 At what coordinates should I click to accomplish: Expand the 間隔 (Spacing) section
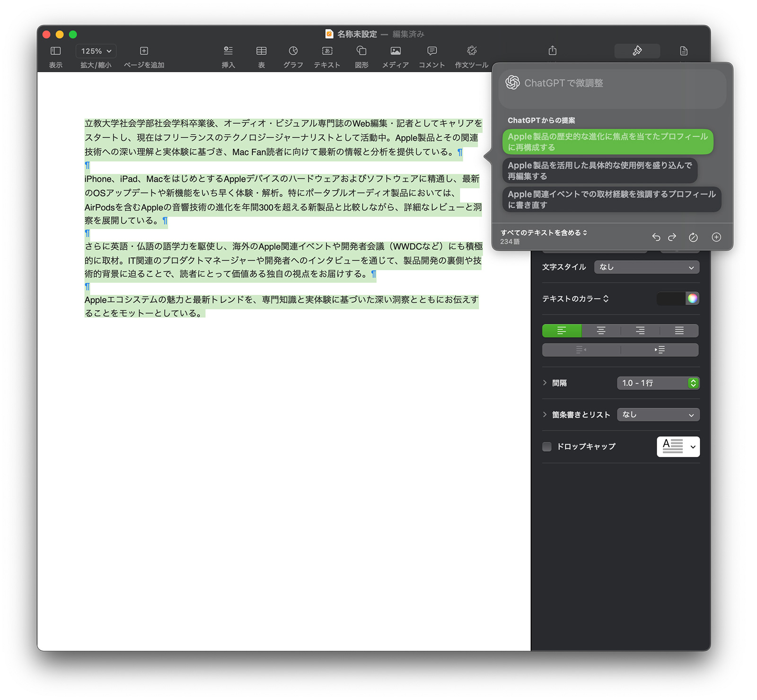[545, 383]
